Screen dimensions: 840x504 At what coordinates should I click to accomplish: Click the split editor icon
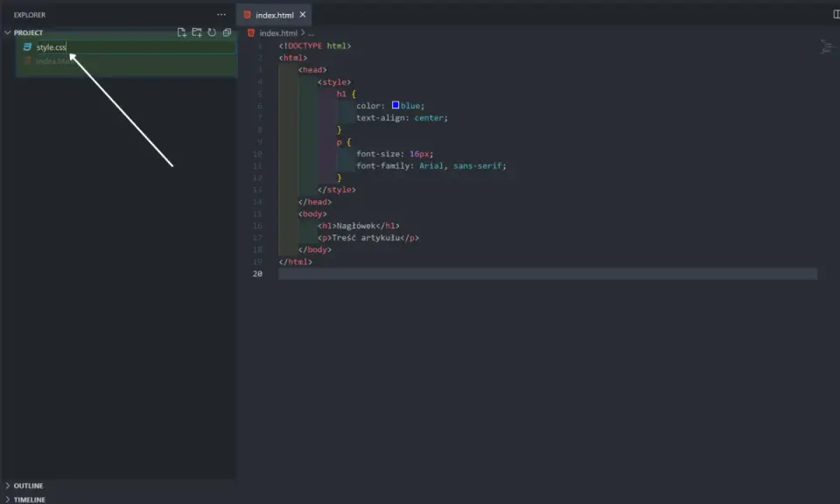(836, 15)
